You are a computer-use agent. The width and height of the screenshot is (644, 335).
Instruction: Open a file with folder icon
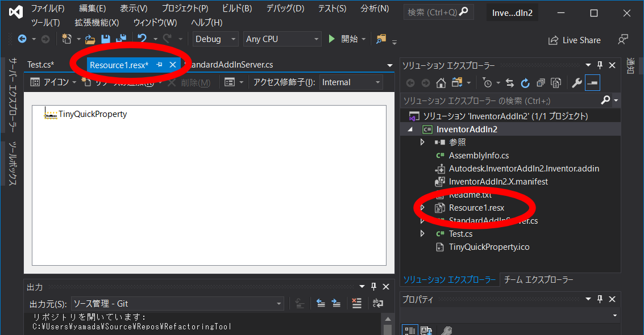[90, 39]
